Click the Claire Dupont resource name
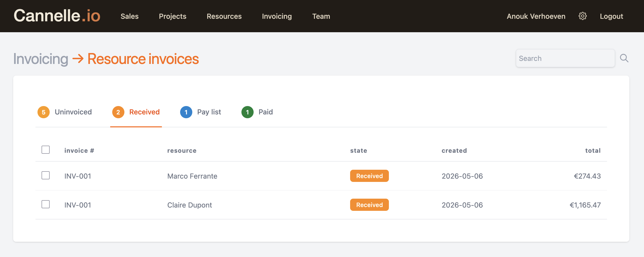The width and height of the screenshot is (644, 257). (190, 205)
